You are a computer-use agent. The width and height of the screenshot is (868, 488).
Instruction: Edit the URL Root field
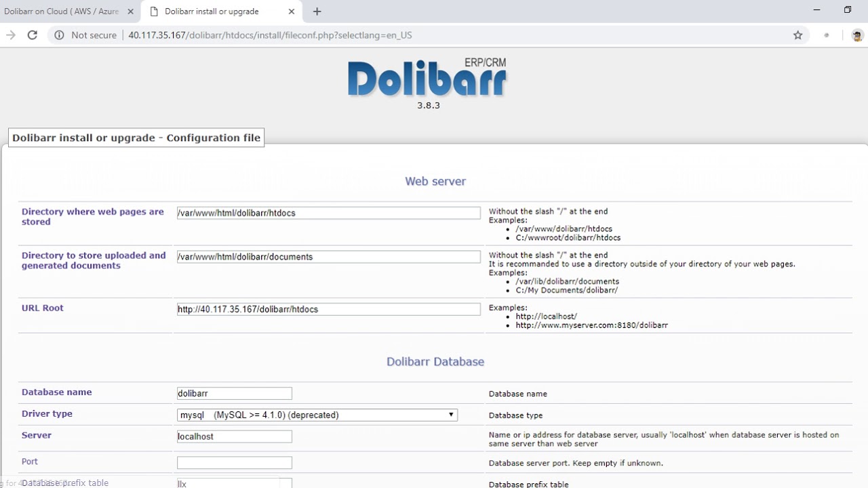(x=328, y=309)
